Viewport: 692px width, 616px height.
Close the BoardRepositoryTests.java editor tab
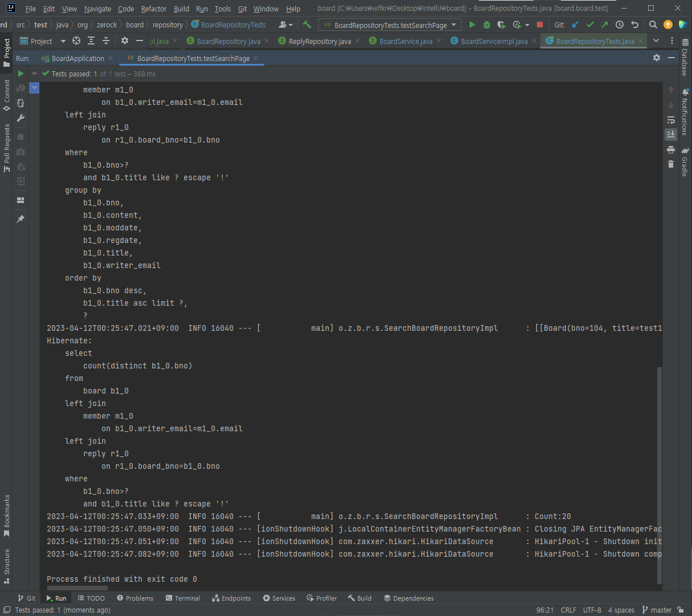[641, 41]
